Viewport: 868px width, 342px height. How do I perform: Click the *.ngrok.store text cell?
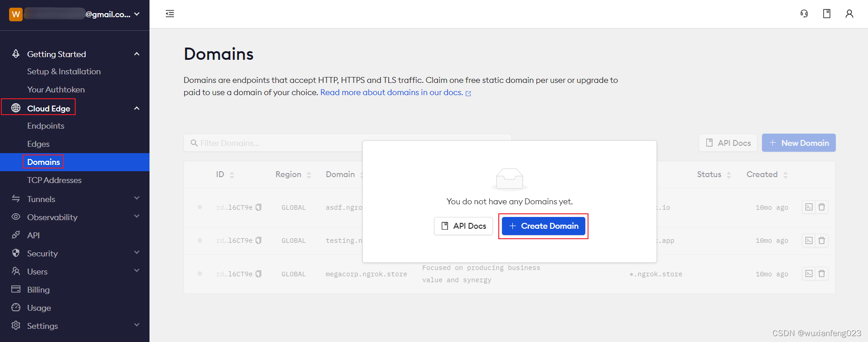656,274
